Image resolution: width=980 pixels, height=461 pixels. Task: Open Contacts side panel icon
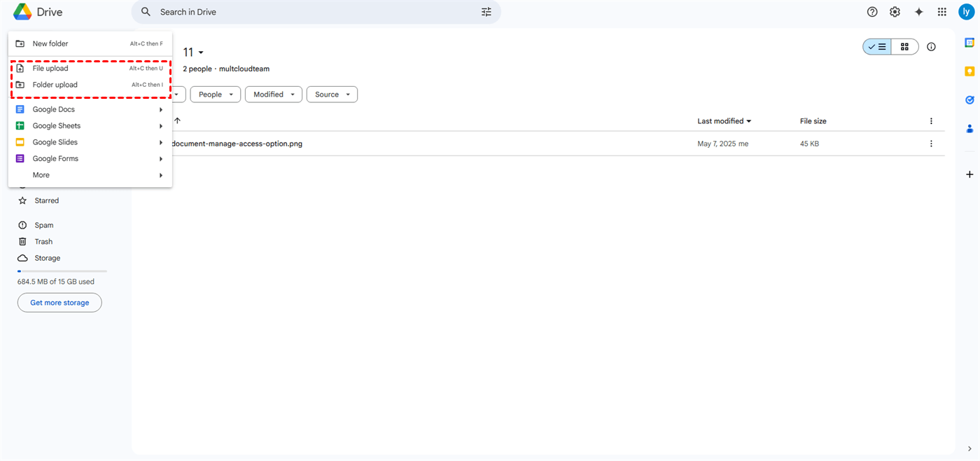[x=969, y=129]
